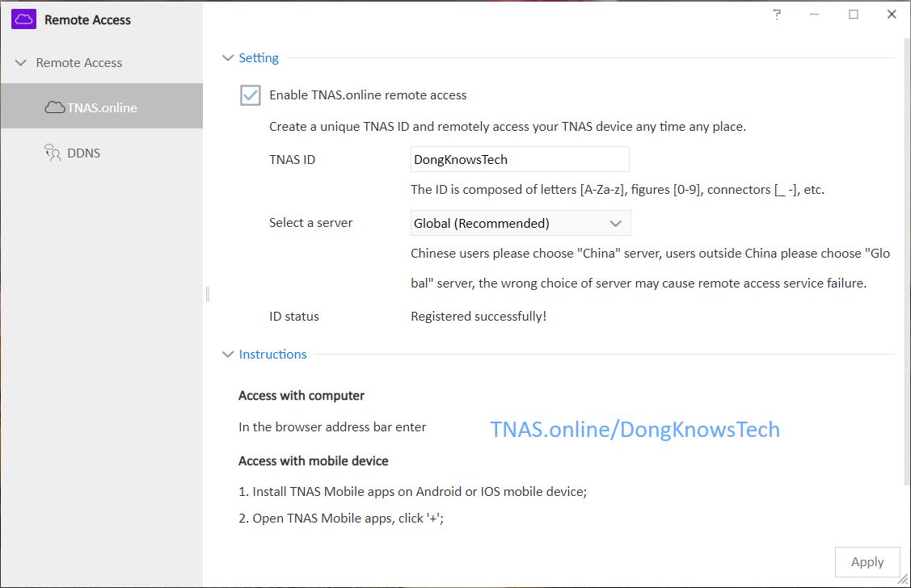Collapse the Setting section chevron

pos(227,58)
